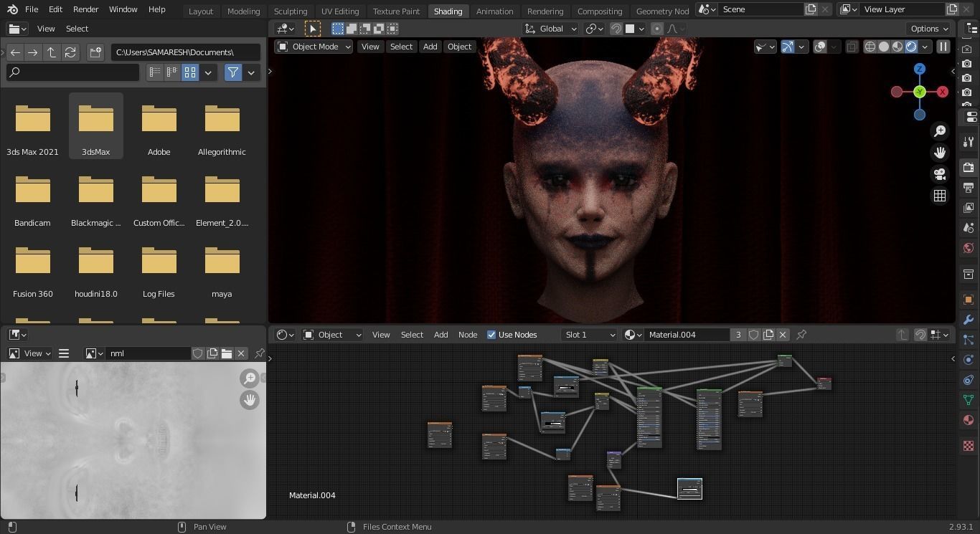Click the Node menu in node editor
980x534 pixels.
[468, 335]
